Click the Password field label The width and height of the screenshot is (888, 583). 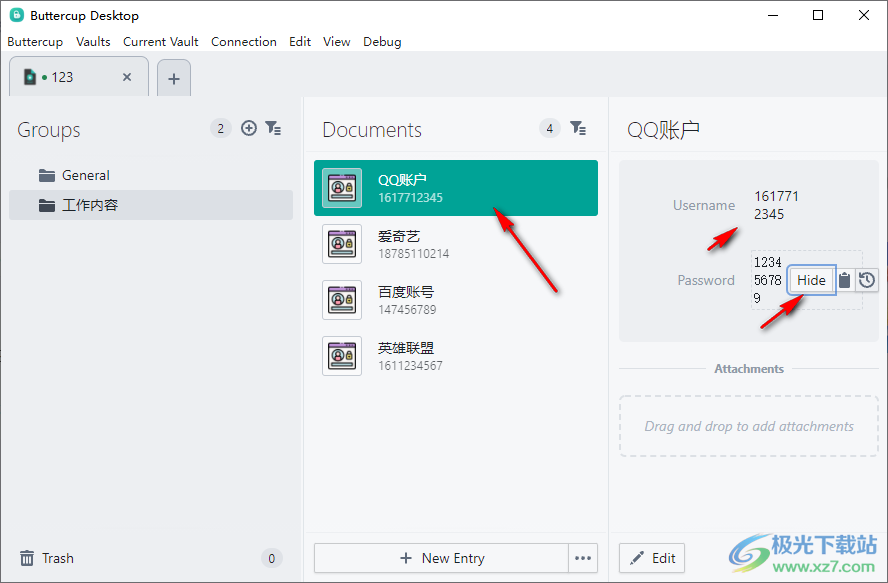pos(706,280)
